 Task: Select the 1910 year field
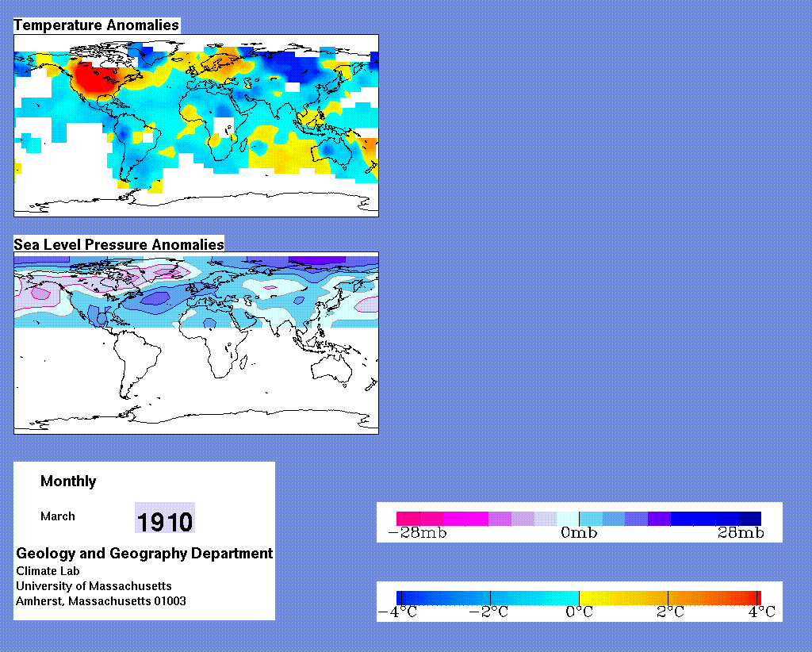(165, 518)
